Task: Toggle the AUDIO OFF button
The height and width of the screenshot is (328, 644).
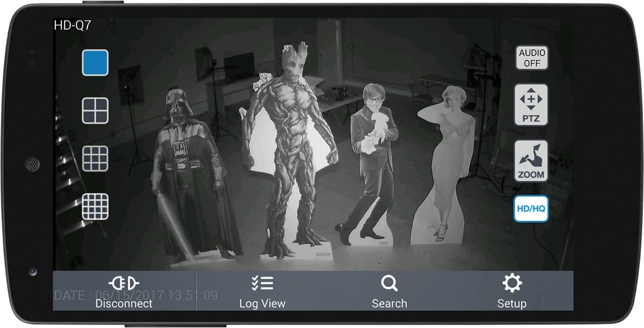Action: point(532,57)
